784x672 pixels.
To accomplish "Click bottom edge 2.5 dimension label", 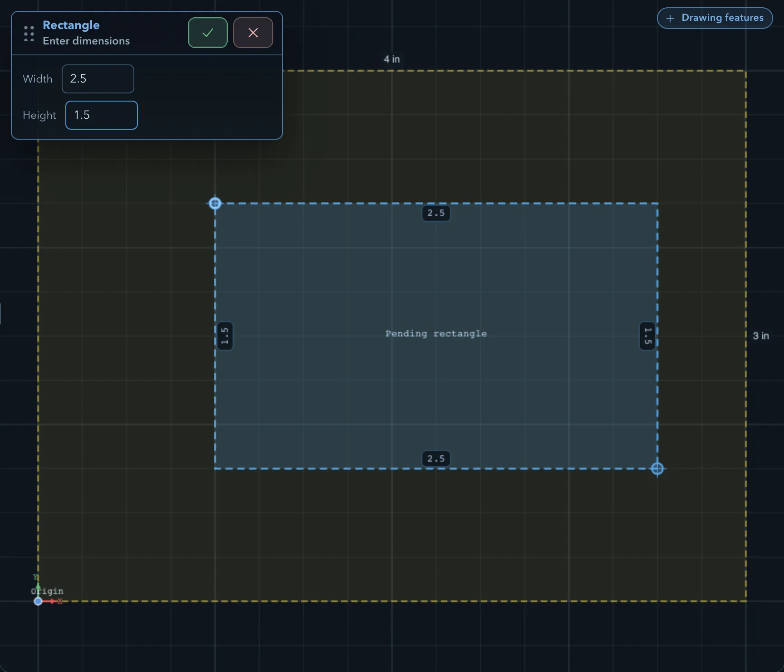I will 436,458.
